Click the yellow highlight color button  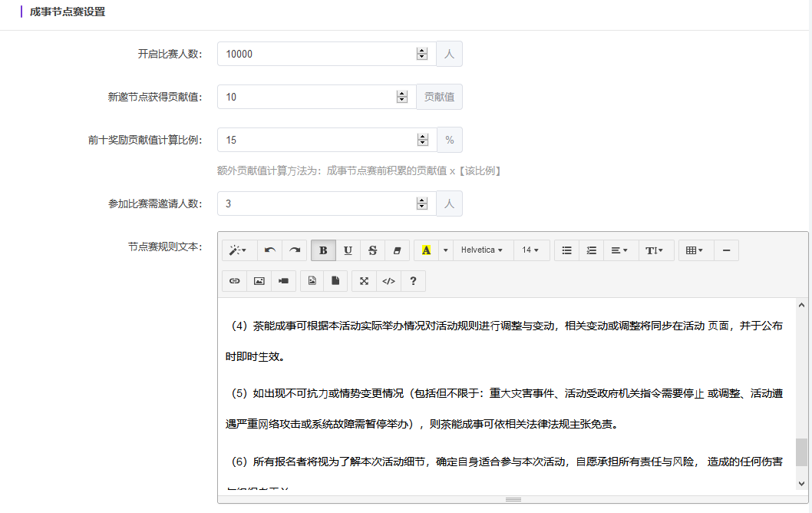pos(426,250)
